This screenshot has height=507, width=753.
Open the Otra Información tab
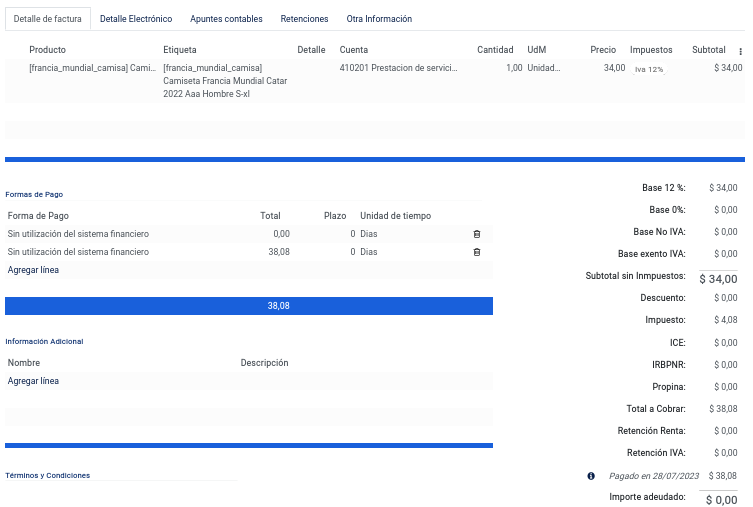coord(379,19)
